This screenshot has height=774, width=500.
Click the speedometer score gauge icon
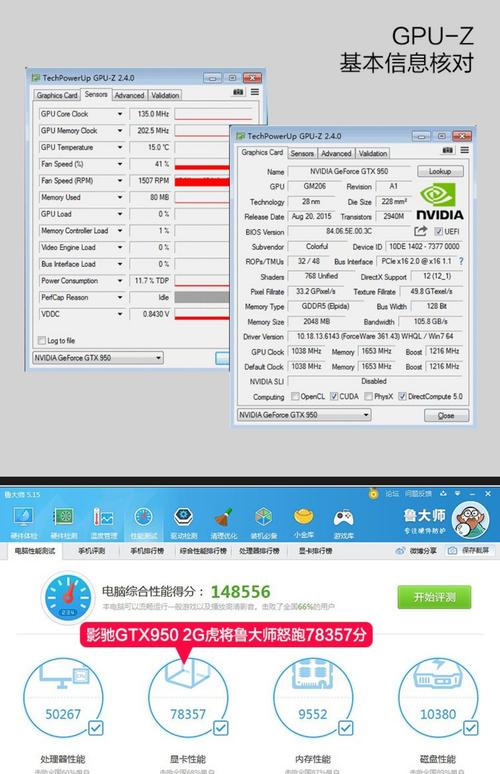[x=68, y=597]
